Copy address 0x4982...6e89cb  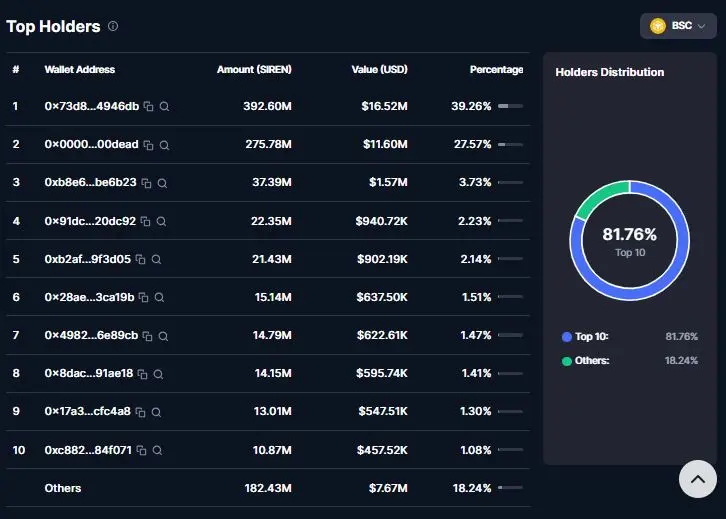[147, 336]
